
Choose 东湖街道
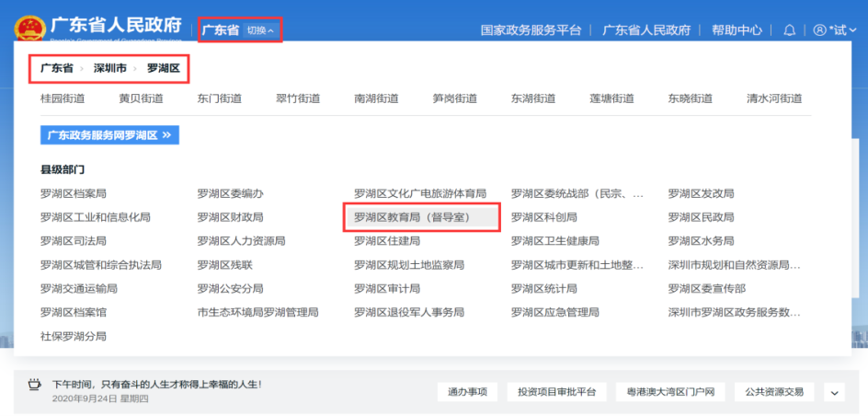point(533,99)
